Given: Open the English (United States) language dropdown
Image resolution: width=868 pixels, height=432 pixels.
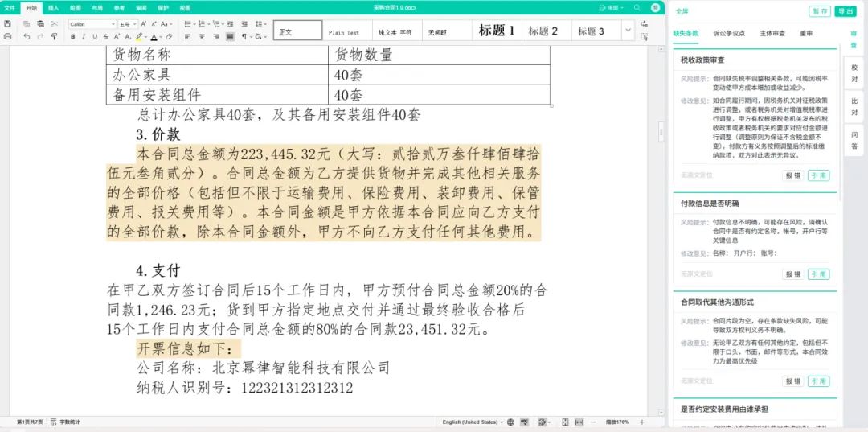Looking at the screenshot, I should pos(474,422).
